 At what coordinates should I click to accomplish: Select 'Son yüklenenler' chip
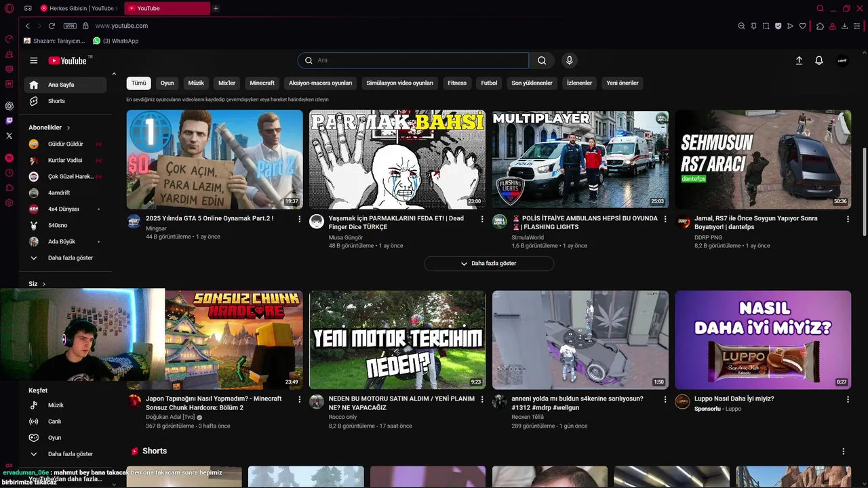point(532,83)
